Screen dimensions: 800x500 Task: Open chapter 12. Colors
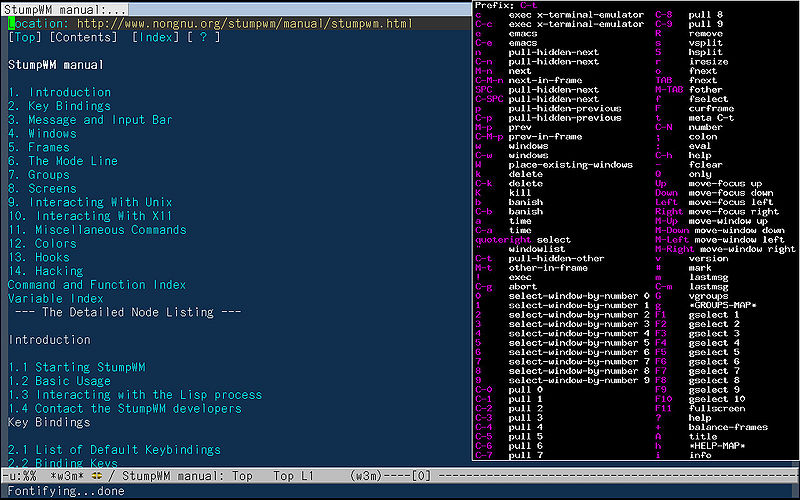(42, 244)
